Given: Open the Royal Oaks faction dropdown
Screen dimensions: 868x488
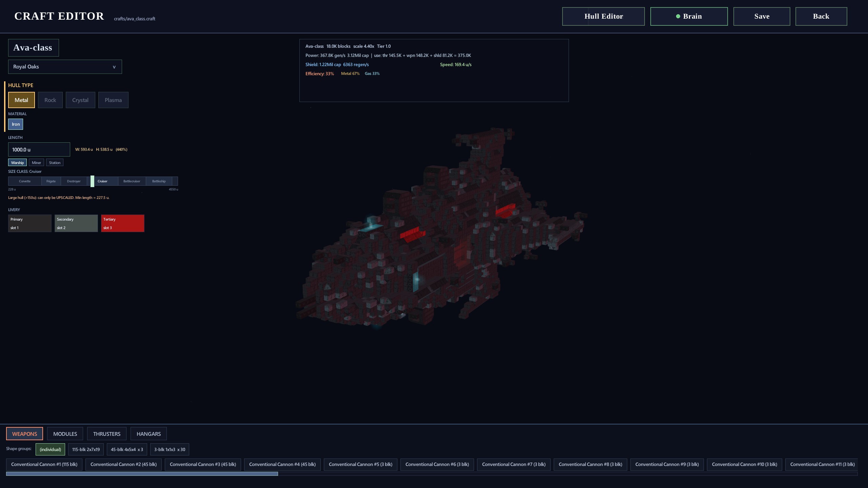Looking at the screenshot, I should pos(65,67).
